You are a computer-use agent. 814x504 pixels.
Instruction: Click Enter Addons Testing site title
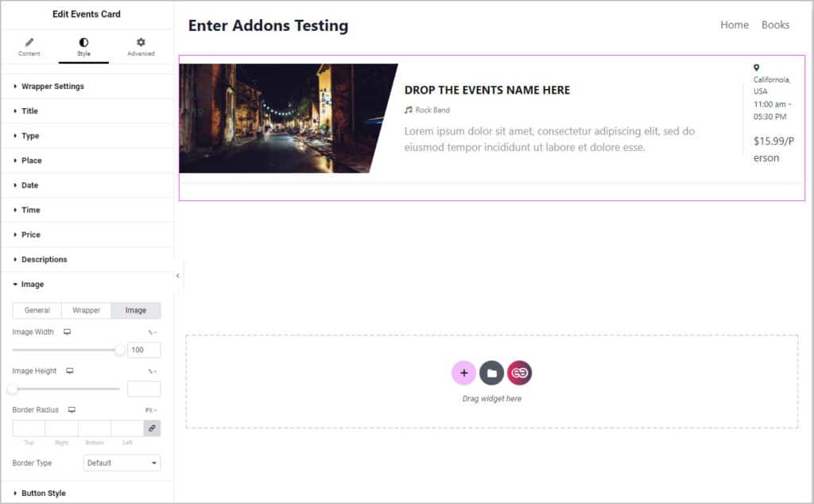coord(268,25)
